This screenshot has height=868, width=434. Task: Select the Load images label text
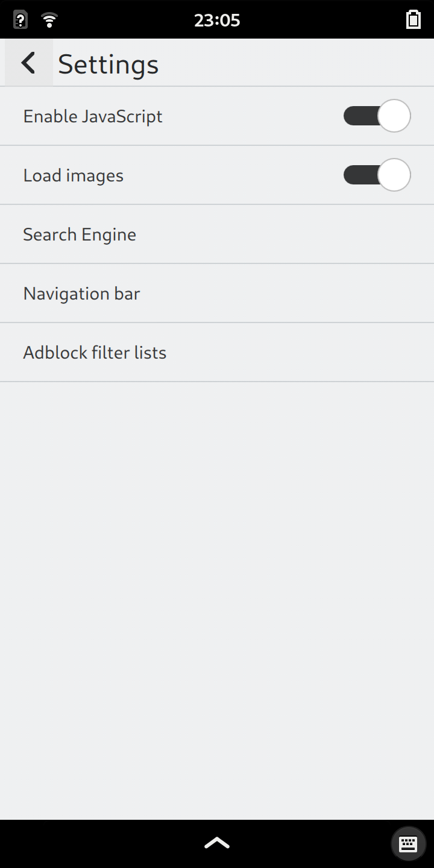[74, 175]
